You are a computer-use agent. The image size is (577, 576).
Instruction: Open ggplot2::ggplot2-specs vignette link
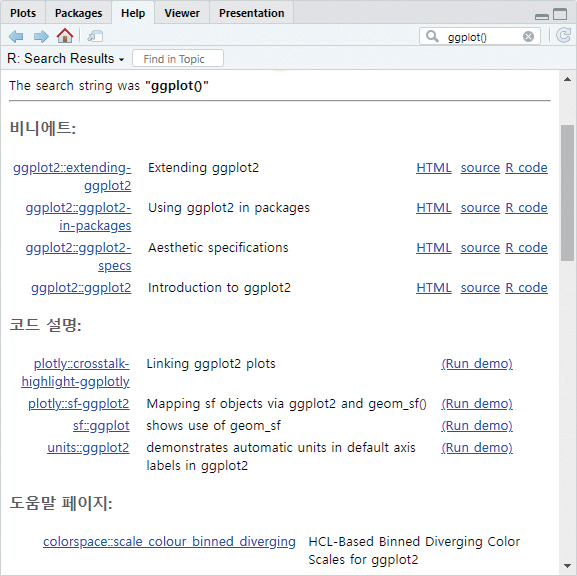pyautogui.click(x=78, y=257)
